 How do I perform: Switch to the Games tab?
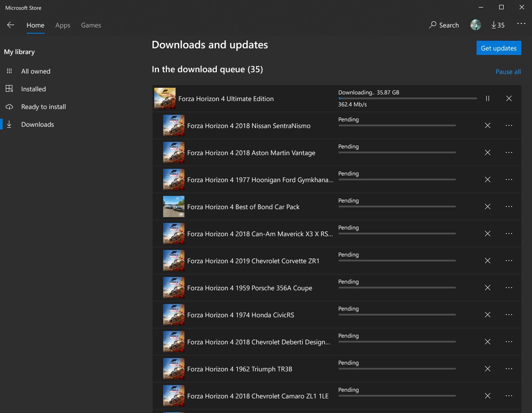pyautogui.click(x=91, y=25)
